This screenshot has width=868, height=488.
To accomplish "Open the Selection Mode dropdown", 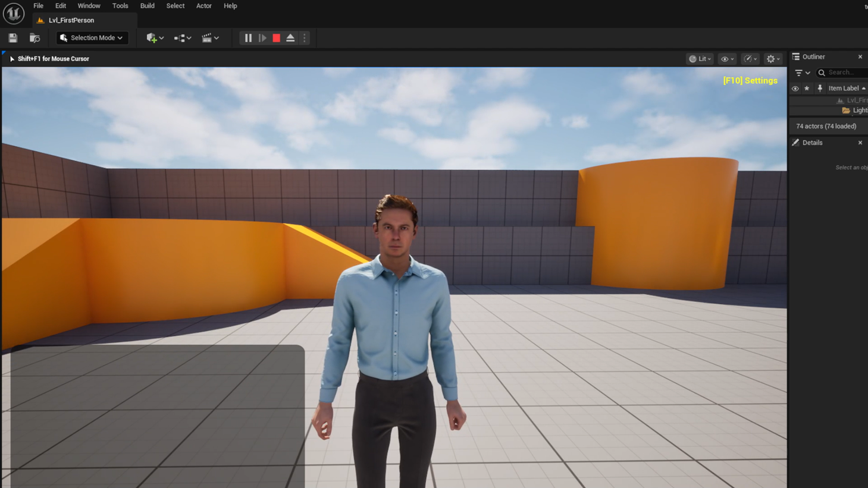I will pos(92,38).
